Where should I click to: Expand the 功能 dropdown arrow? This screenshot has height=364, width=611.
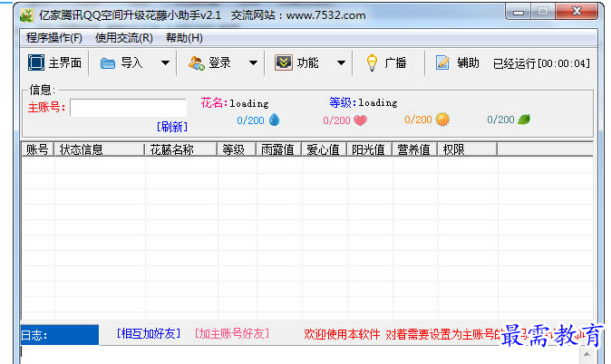[342, 63]
